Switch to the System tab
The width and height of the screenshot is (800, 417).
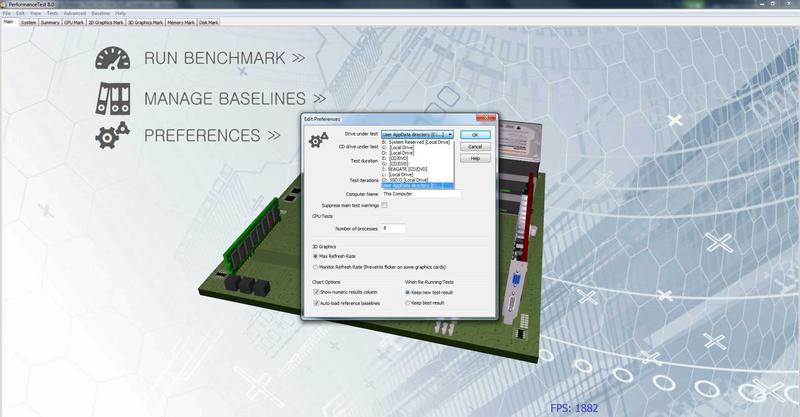(x=29, y=22)
